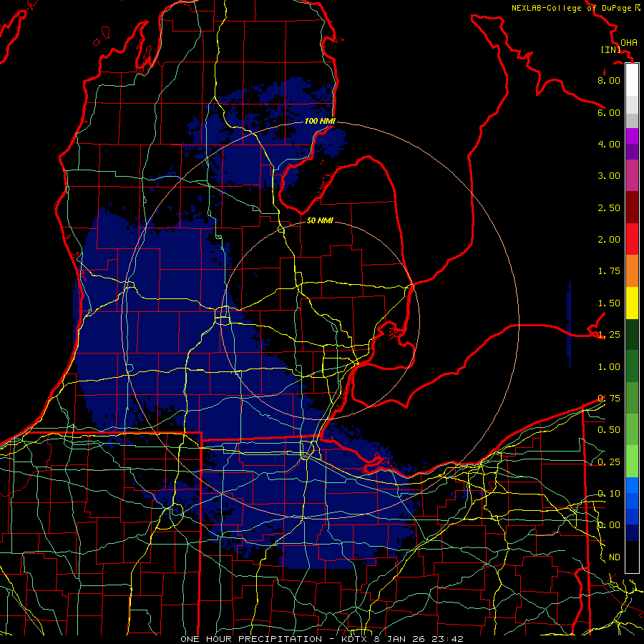Click the 23:42 timestamp in the caption
Viewport: 644px width, 644px height.
[x=447, y=639]
